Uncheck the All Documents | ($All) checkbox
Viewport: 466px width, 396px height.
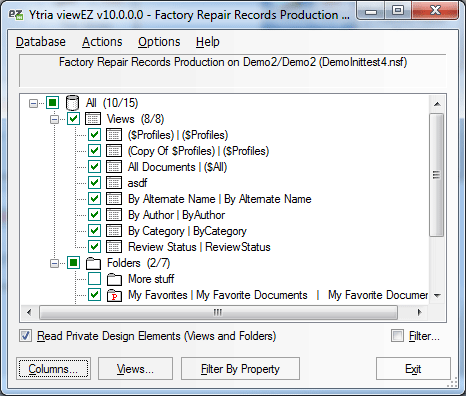coord(94,167)
